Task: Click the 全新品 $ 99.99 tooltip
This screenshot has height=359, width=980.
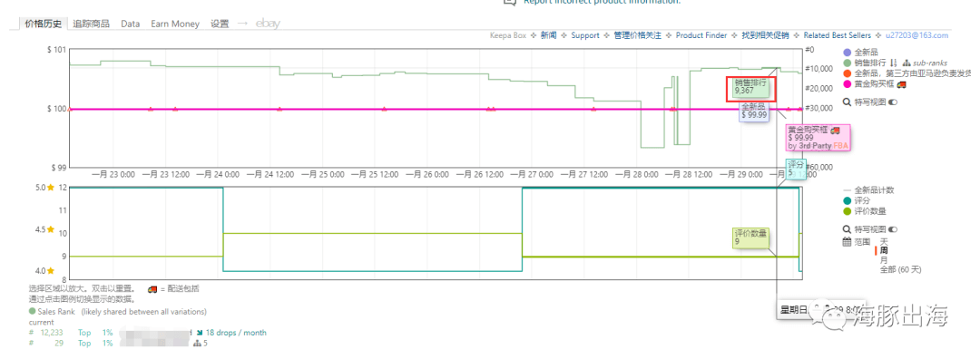Action: coord(754,112)
